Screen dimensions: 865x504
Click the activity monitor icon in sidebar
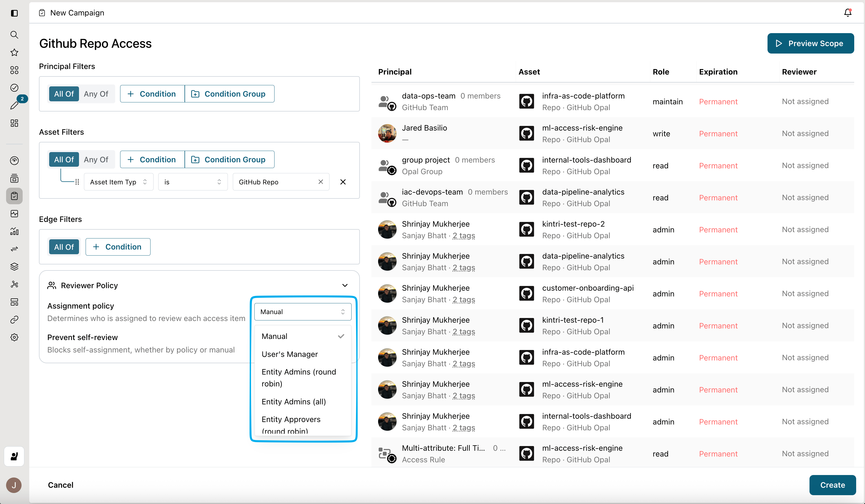pyautogui.click(x=14, y=214)
